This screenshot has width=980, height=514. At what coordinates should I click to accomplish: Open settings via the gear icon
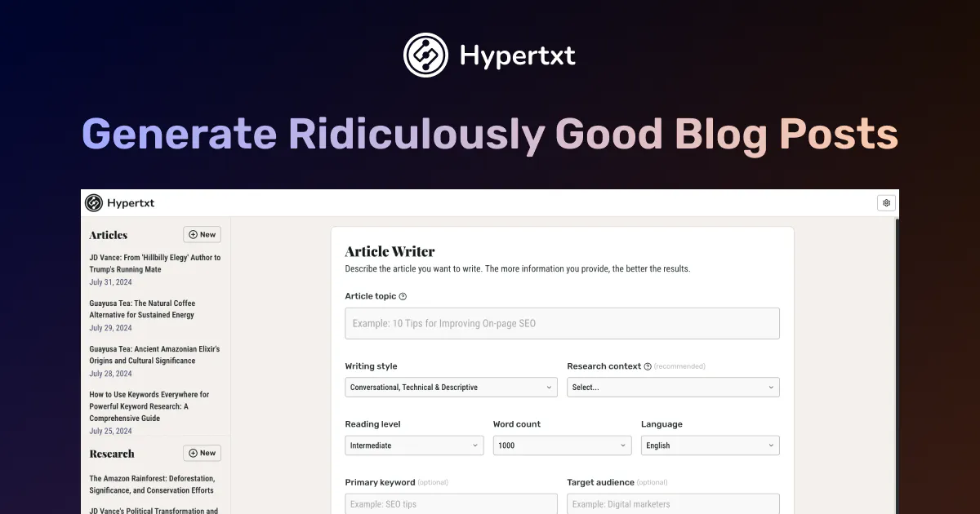click(886, 203)
